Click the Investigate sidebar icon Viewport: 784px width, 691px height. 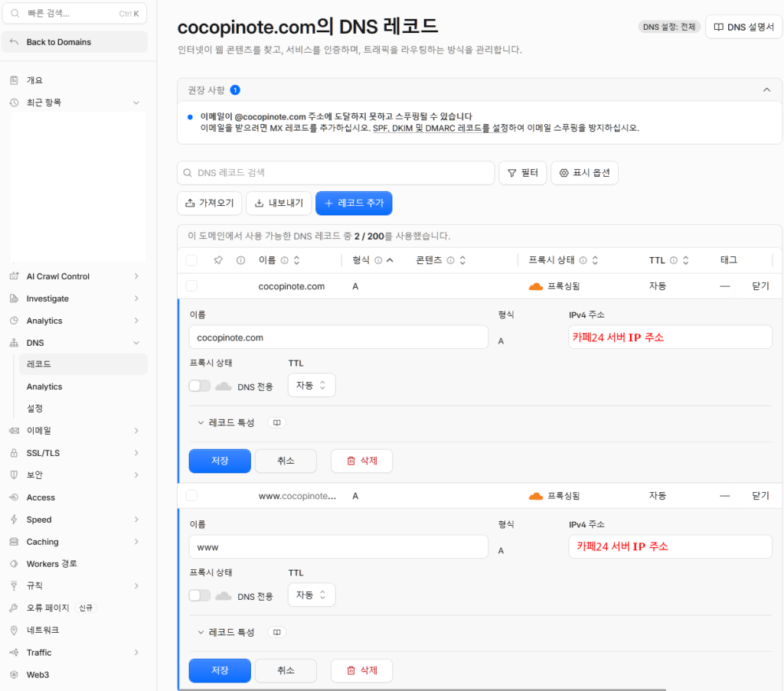14,298
